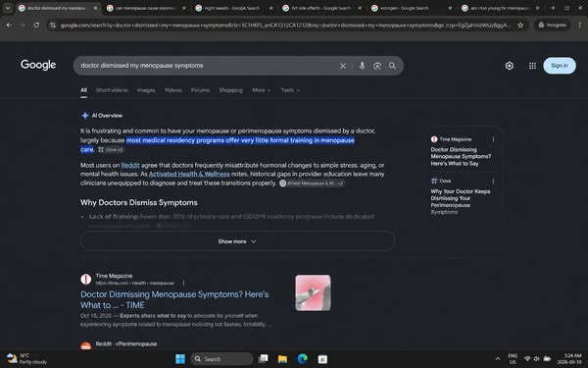Click the magnifying glass search icon
Screen dimensions: 588x368
pos(392,66)
